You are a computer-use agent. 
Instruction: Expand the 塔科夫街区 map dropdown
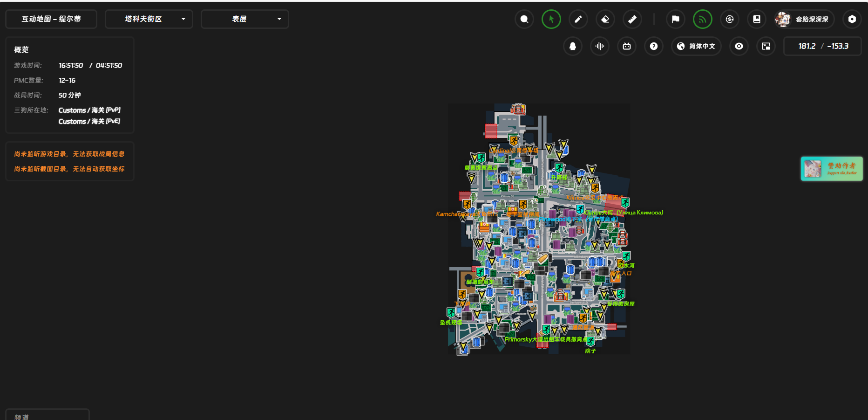149,19
